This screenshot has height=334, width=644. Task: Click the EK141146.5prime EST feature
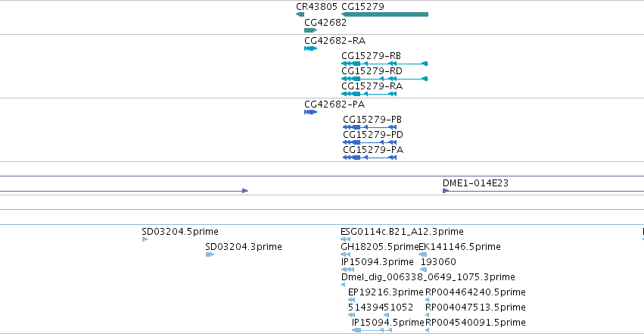[x=422, y=254]
